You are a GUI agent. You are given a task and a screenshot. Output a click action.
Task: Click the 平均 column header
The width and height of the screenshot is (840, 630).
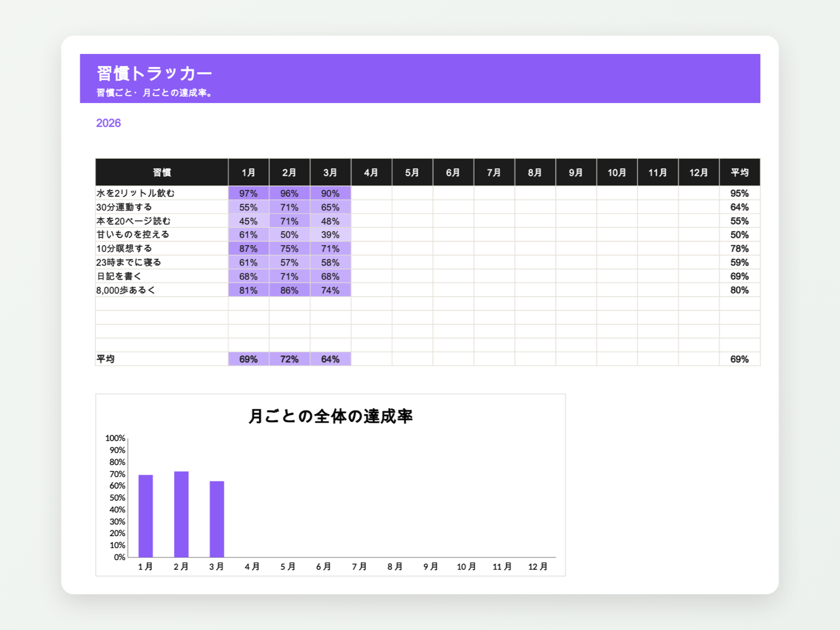pyautogui.click(x=740, y=172)
